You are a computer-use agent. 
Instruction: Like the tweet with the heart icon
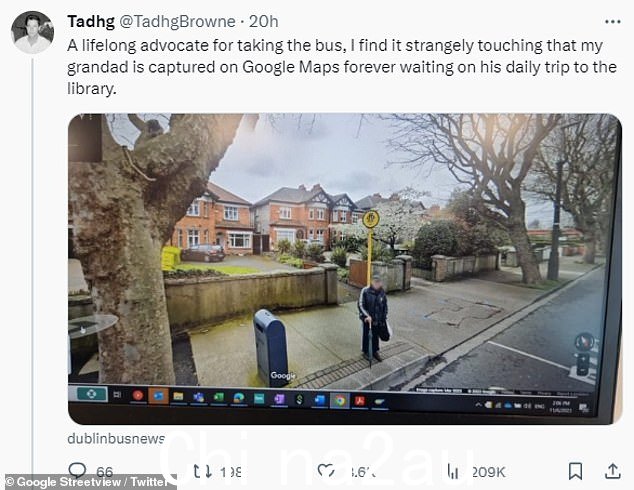click(326, 471)
